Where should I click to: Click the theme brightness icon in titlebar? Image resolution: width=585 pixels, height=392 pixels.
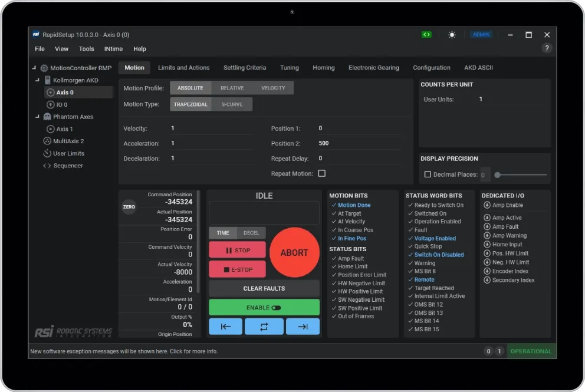pos(452,35)
